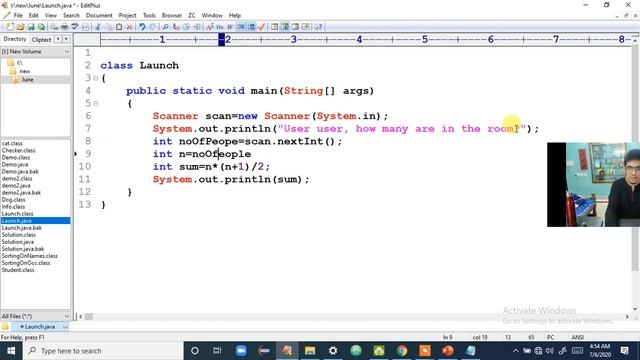Image resolution: width=640 pixels, height=360 pixels.
Task: Open the File menu
Action: point(18,15)
